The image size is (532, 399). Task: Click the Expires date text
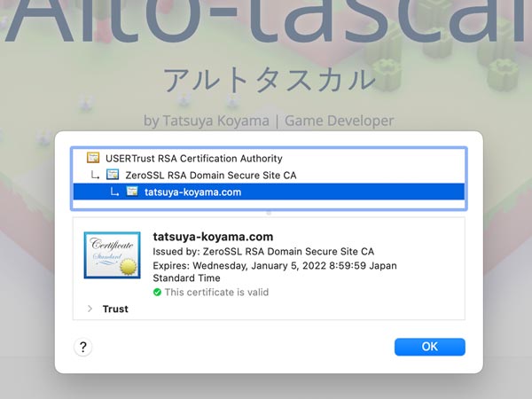tap(275, 265)
